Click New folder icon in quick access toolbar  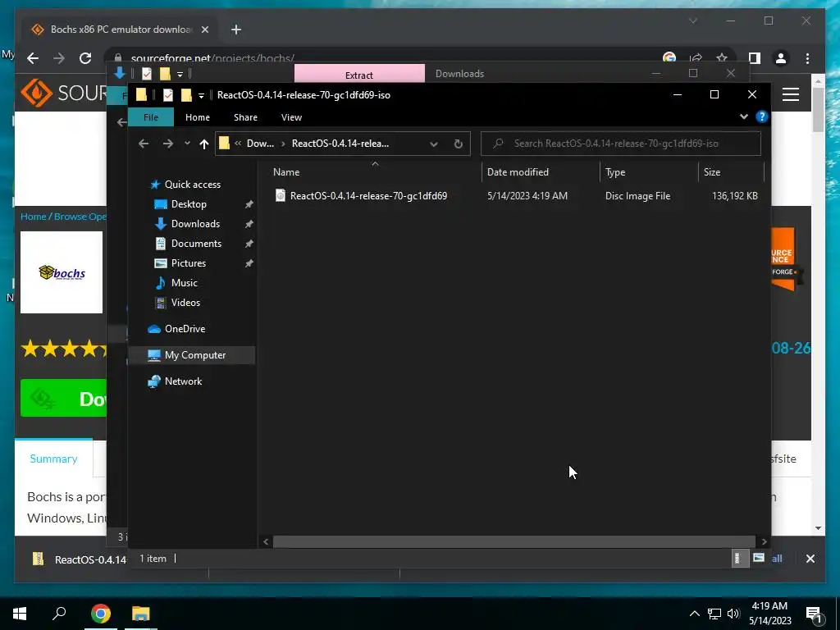pos(186,95)
